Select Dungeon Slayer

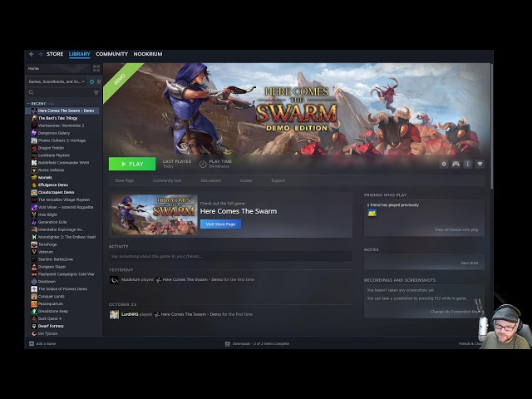point(52,267)
